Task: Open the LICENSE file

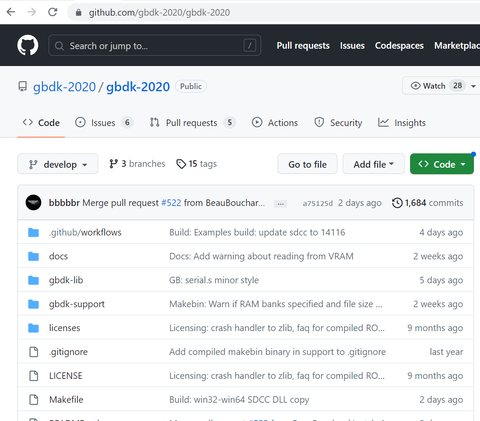Action: point(66,376)
